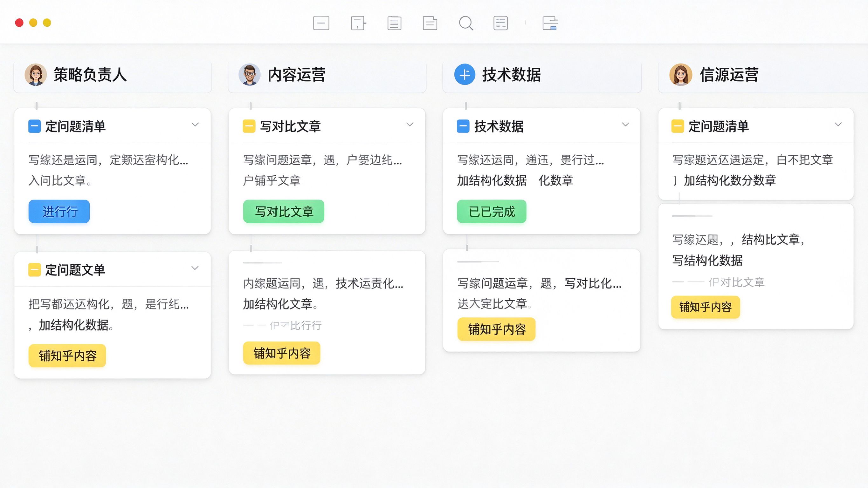Click 铺知乎内容 tag under 定问题文单
The image size is (868, 488).
[x=67, y=356]
